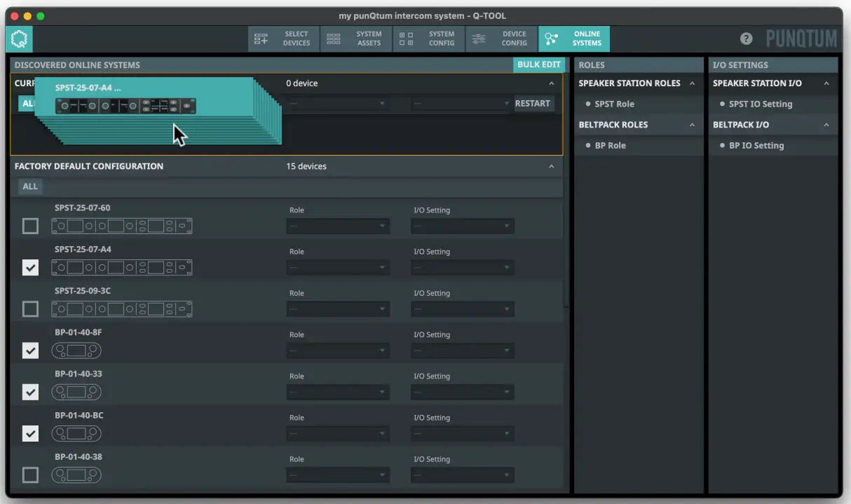
Task: Click the BP-01-40-BC beltpack device image
Action: click(76, 433)
